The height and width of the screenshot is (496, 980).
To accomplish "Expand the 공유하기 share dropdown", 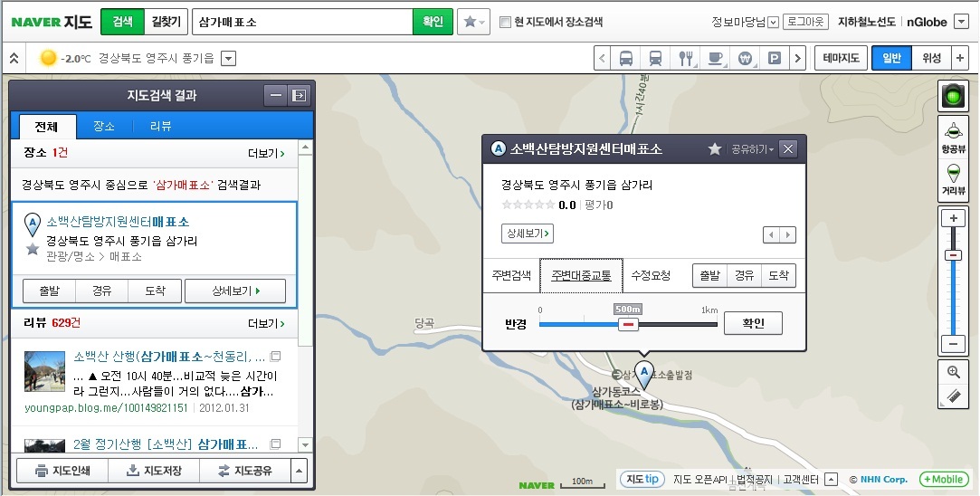I will click(x=753, y=149).
